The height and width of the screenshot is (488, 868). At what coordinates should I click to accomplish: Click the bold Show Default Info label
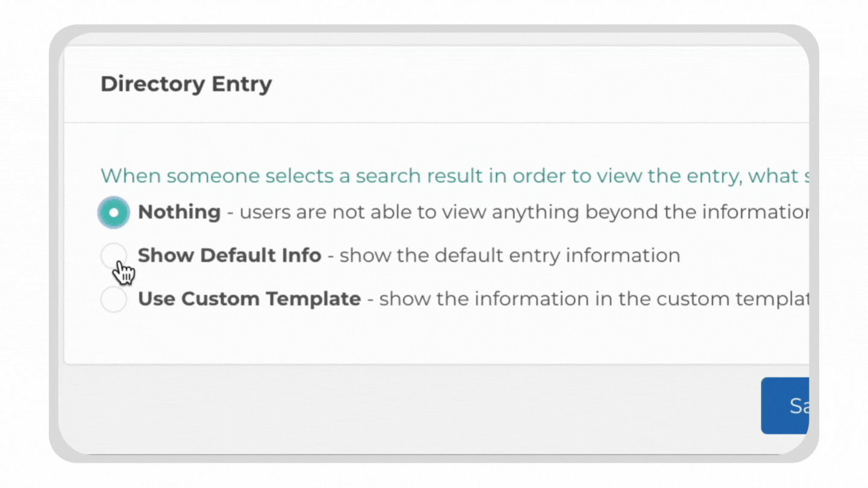(x=229, y=255)
